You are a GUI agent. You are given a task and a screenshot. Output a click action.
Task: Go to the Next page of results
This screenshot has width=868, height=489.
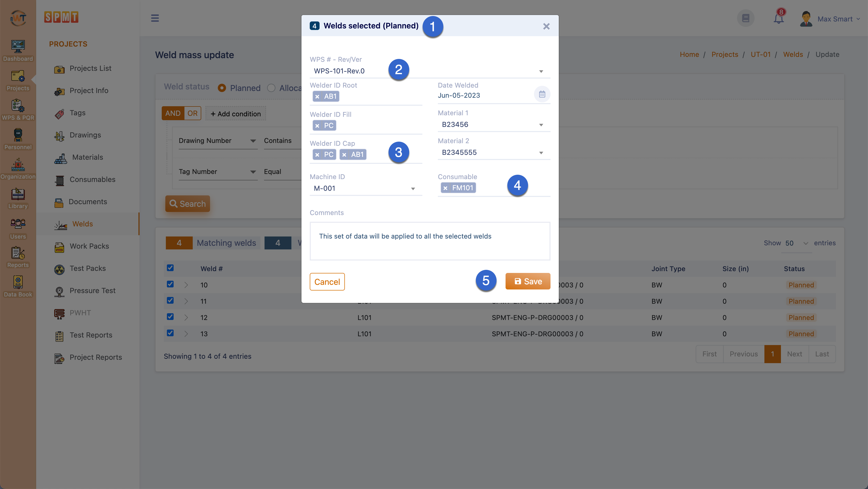tap(794, 354)
